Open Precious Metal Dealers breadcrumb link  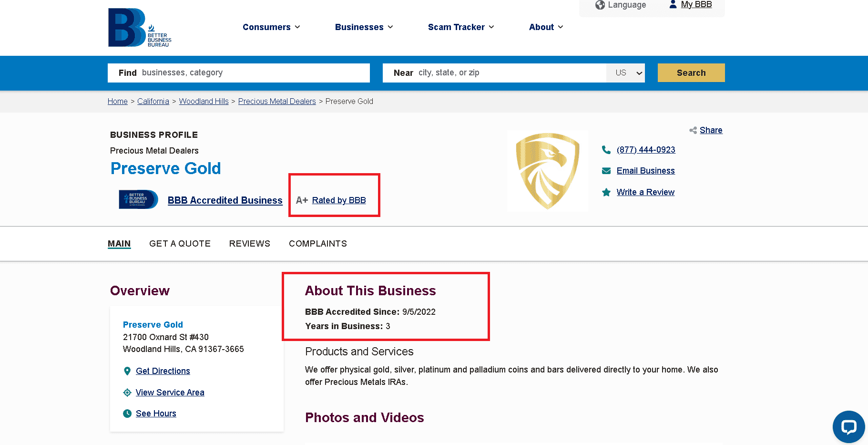277,101
